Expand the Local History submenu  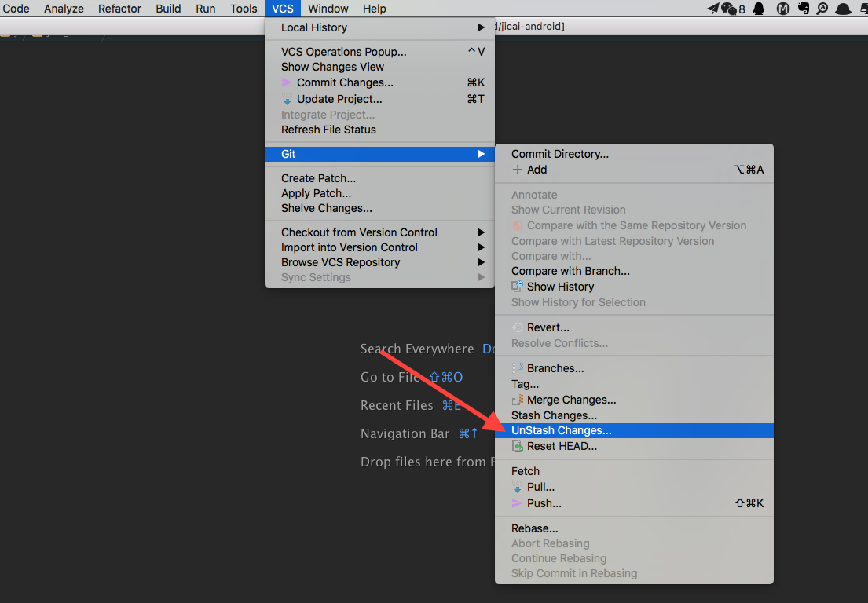379,27
